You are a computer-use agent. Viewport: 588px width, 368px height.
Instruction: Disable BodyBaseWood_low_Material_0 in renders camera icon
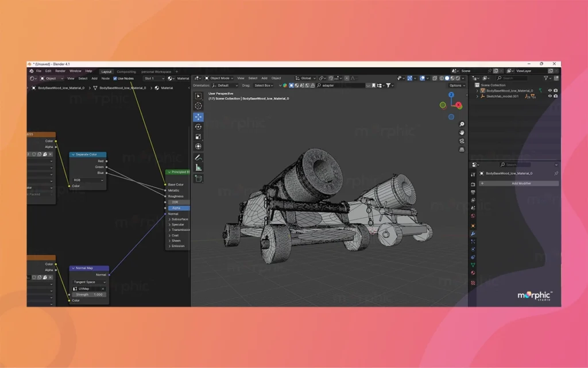click(555, 90)
